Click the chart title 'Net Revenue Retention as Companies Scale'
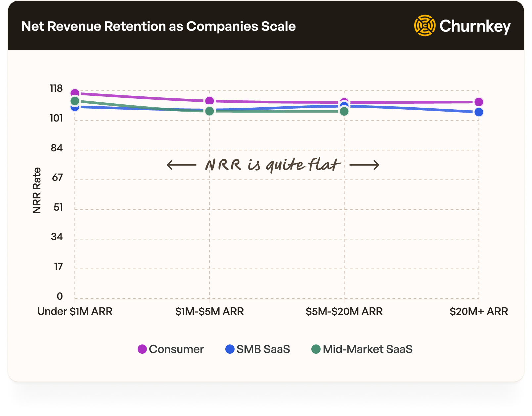Screen dimensions: 532x416 click(x=158, y=26)
